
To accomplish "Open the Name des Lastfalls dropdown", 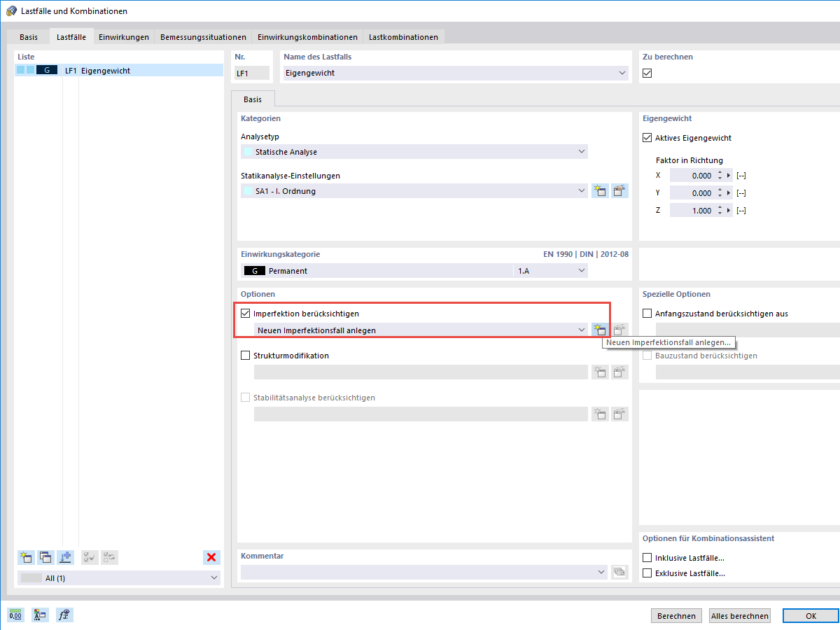I will coord(622,73).
